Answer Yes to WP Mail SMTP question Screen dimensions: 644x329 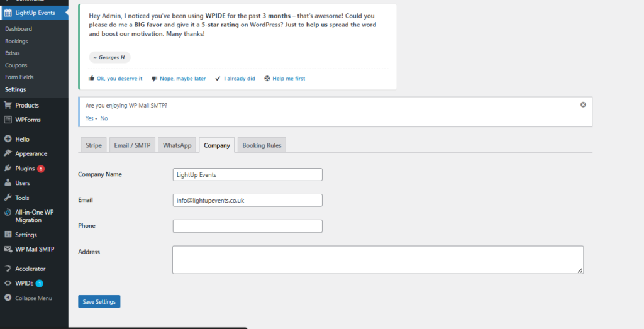[x=89, y=118]
